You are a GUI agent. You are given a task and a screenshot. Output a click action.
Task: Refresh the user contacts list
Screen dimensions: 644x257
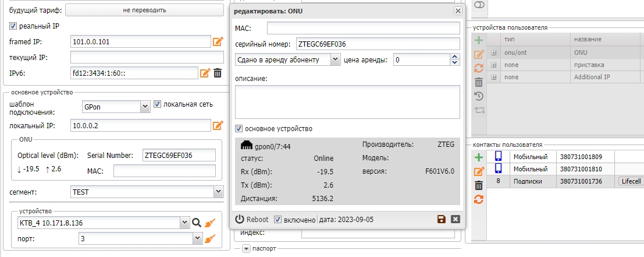point(479,199)
